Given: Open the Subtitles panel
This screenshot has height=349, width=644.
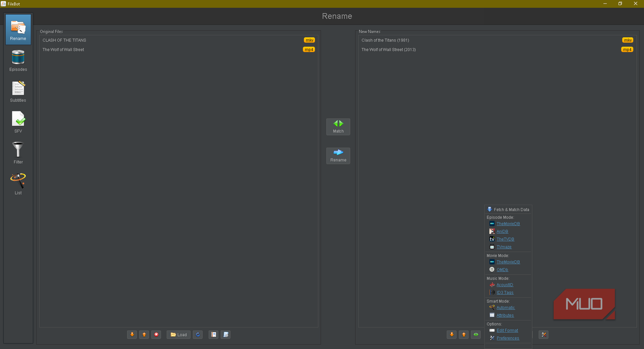Looking at the screenshot, I should (x=18, y=91).
